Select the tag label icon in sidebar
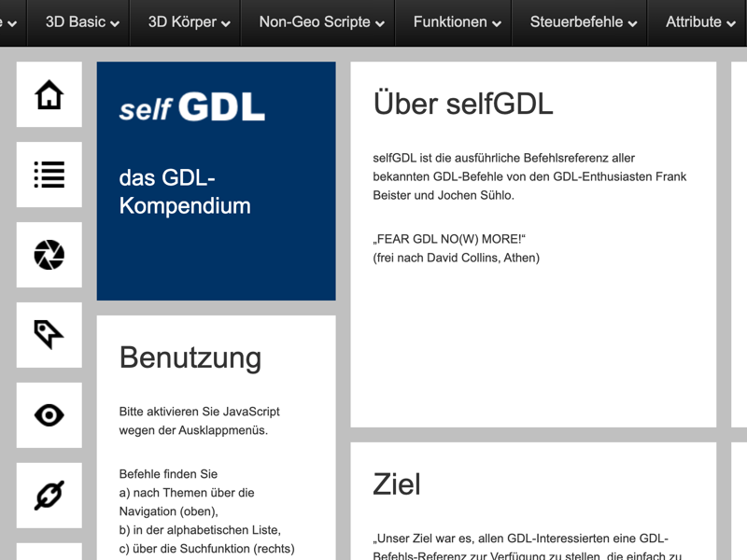 point(49,334)
